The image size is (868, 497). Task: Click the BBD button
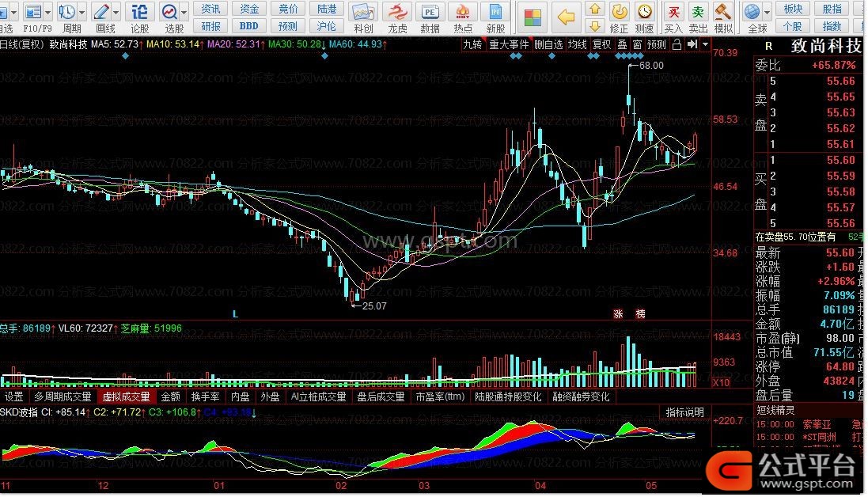(249, 26)
